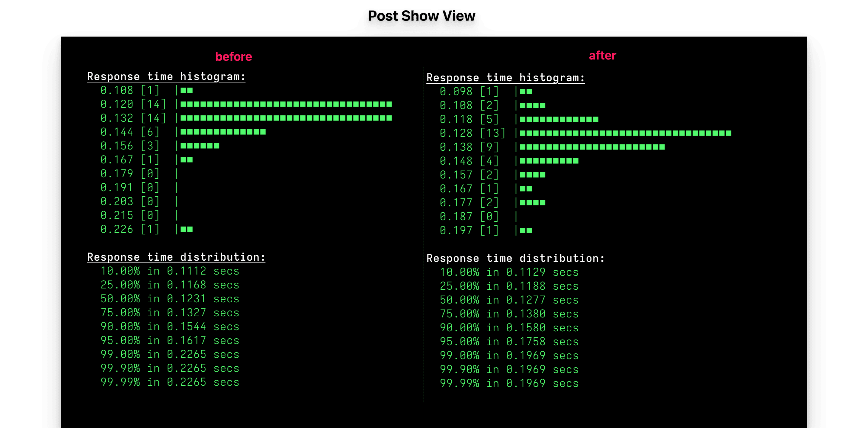Click histogram row '0.120 [14]'
This screenshot has height=428, width=868.
(x=246, y=104)
